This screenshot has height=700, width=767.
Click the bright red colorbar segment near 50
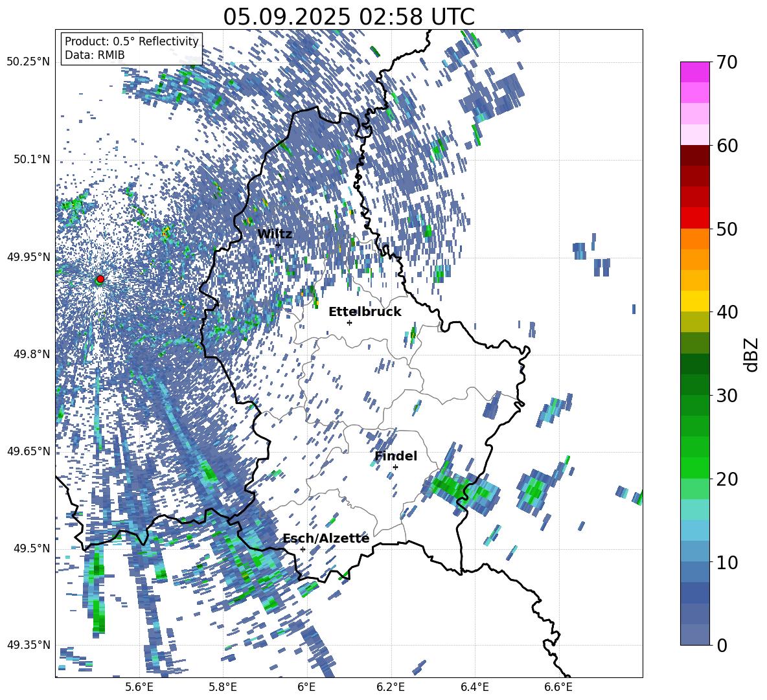tap(694, 218)
